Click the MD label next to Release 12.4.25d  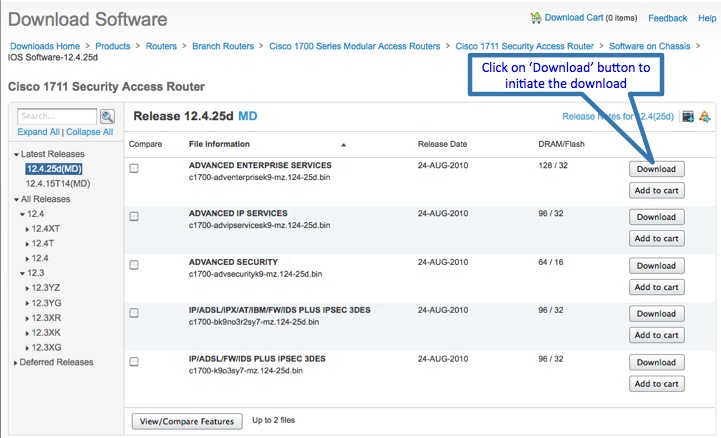247,116
